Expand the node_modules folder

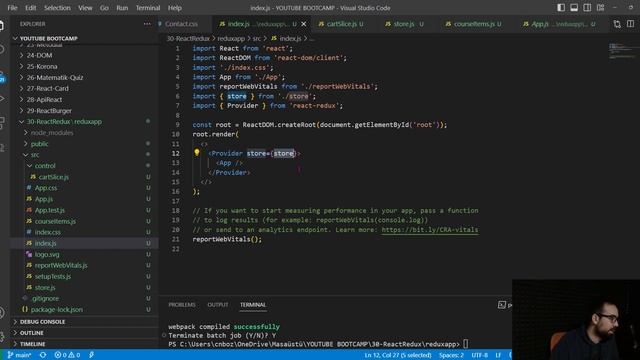(52, 133)
